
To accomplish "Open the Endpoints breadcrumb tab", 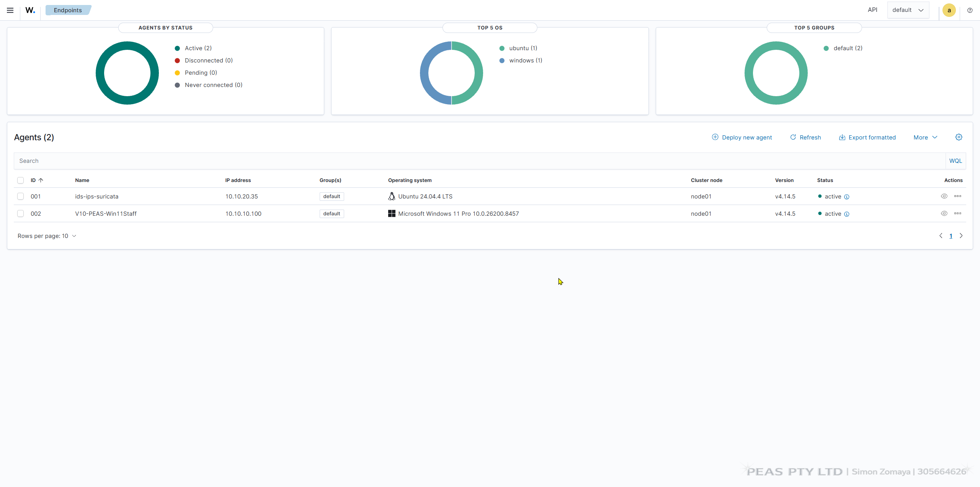I will click(x=68, y=10).
